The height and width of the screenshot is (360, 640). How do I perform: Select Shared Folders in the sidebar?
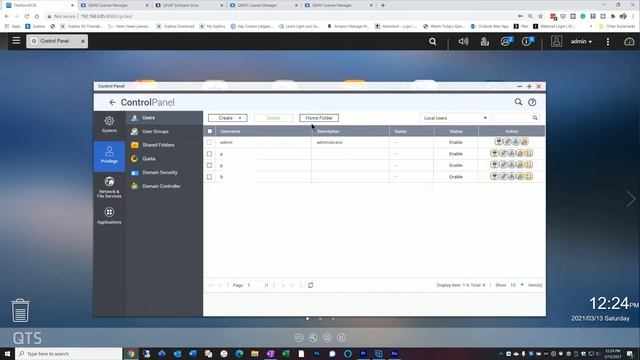[164, 145]
